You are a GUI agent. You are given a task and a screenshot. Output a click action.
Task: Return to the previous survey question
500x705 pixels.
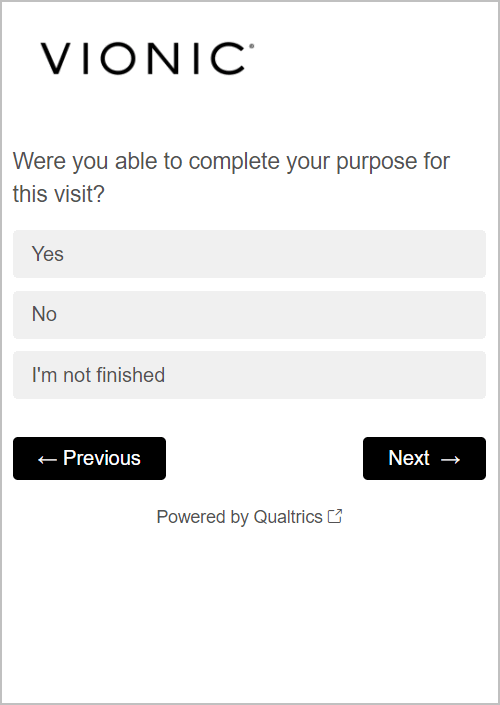(x=89, y=459)
